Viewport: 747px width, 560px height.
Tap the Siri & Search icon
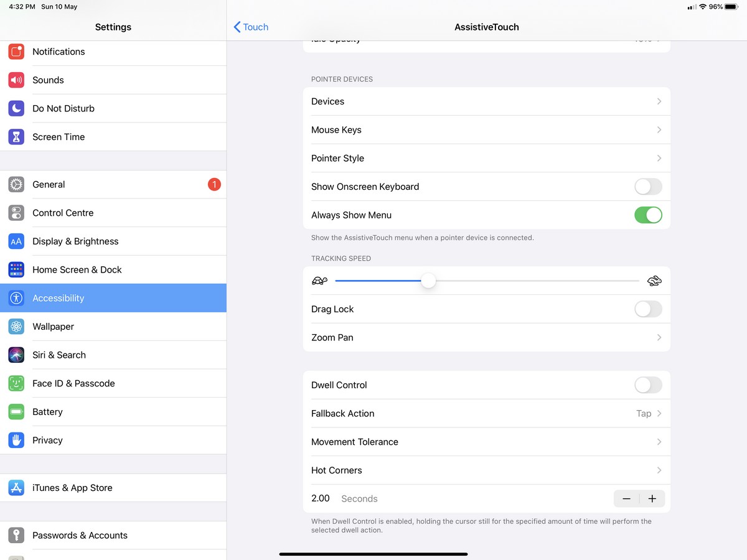click(x=16, y=355)
